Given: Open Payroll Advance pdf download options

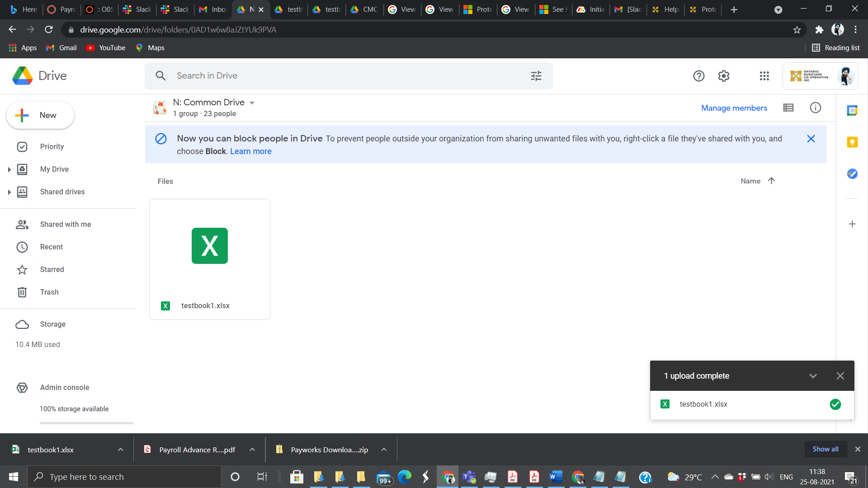Looking at the screenshot, I should point(252,450).
